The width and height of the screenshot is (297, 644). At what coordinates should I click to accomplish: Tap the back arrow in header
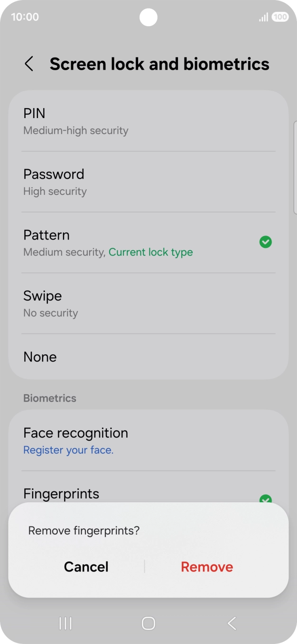(x=29, y=64)
